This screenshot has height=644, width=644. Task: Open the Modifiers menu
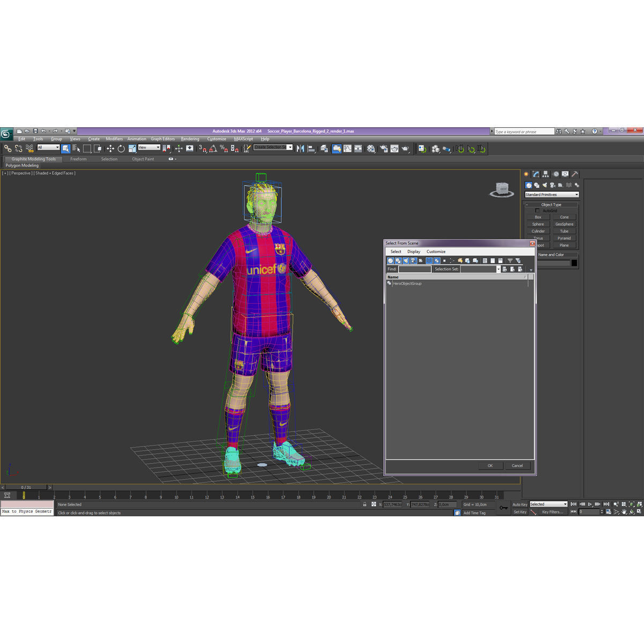[114, 139]
